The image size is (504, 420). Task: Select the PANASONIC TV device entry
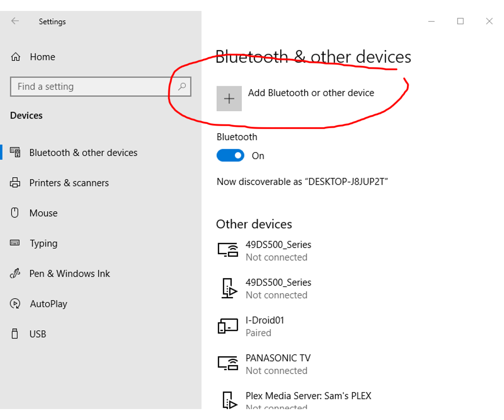click(x=278, y=363)
